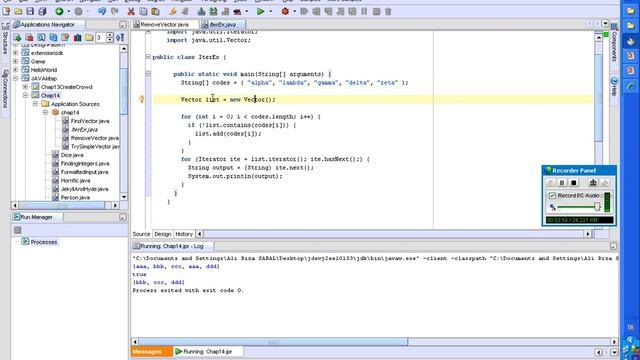Image resolution: width=640 pixels, height=360 pixels.
Task: Click the Cut scissors icon
Action: [131, 11]
